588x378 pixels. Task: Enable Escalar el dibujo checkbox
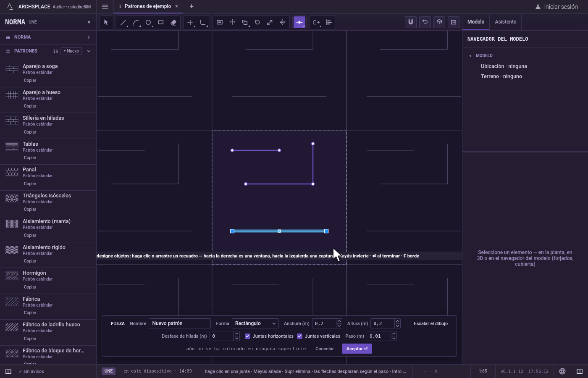408,323
